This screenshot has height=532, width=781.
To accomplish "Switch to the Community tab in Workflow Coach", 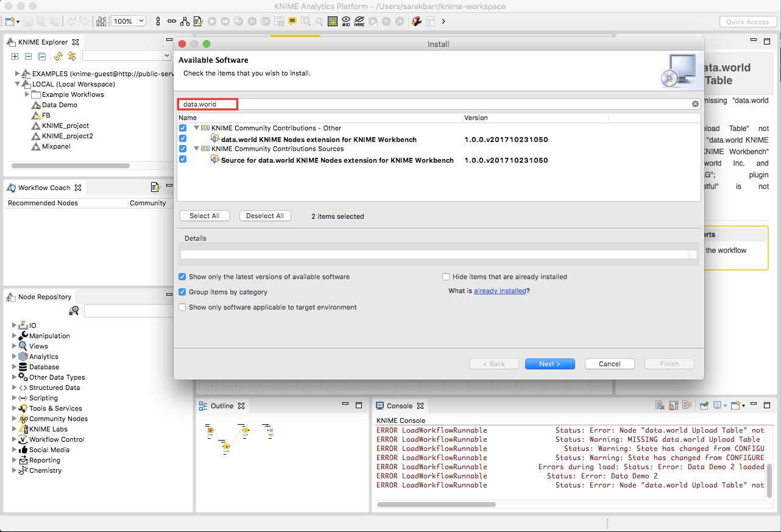I will [x=149, y=202].
